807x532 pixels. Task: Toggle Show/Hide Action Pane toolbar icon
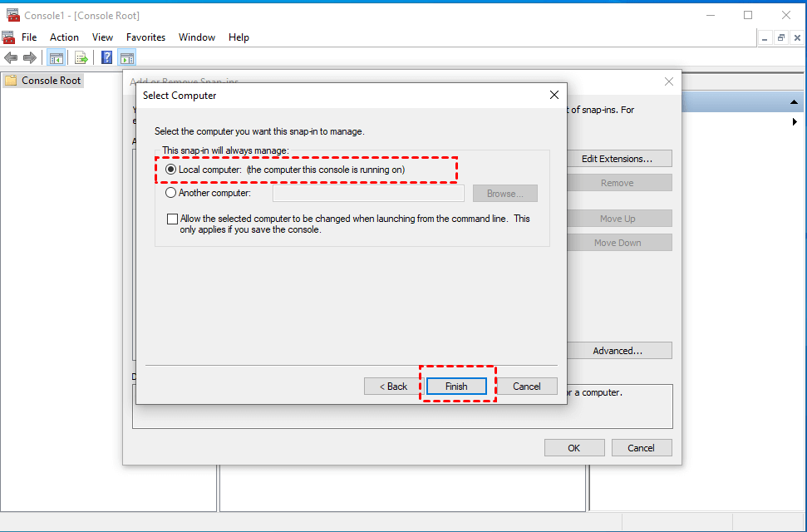pos(126,57)
